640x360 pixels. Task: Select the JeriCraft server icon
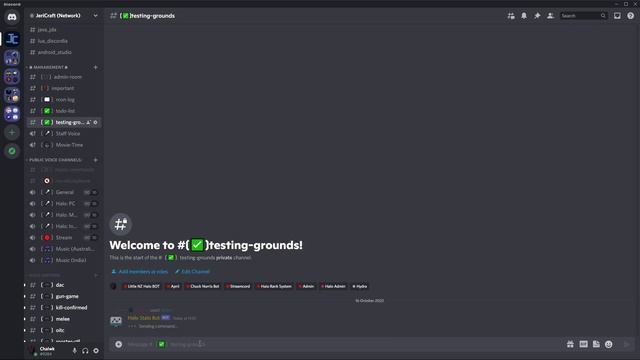pos(12,39)
